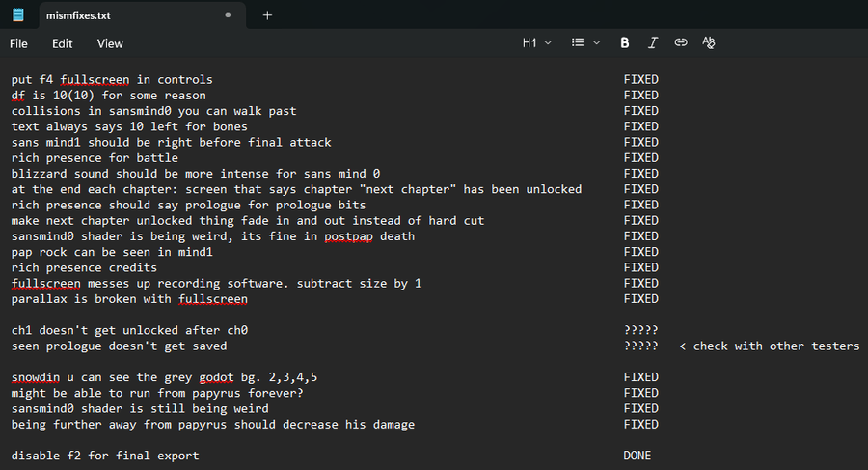The height and width of the screenshot is (470, 868).
Task: Click the DONE status text
Action: pyautogui.click(x=637, y=456)
